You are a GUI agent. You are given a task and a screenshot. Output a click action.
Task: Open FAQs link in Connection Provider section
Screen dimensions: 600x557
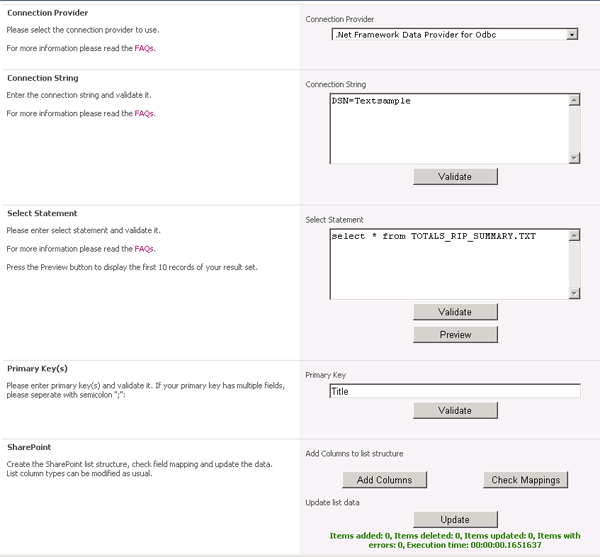pyautogui.click(x=144, y=48)
